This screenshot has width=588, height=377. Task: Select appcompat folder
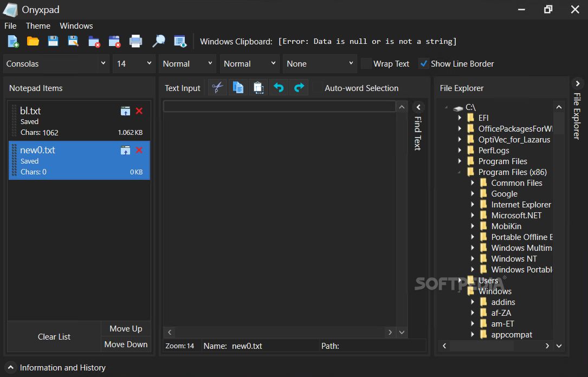[512, 335]
